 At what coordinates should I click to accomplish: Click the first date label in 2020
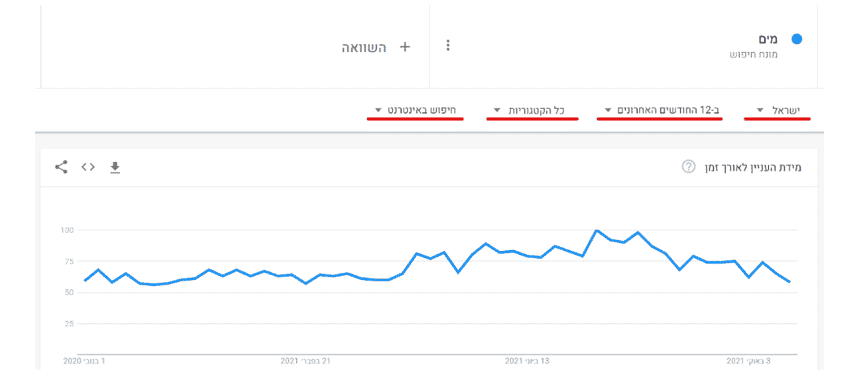click(x=84, y=361)
